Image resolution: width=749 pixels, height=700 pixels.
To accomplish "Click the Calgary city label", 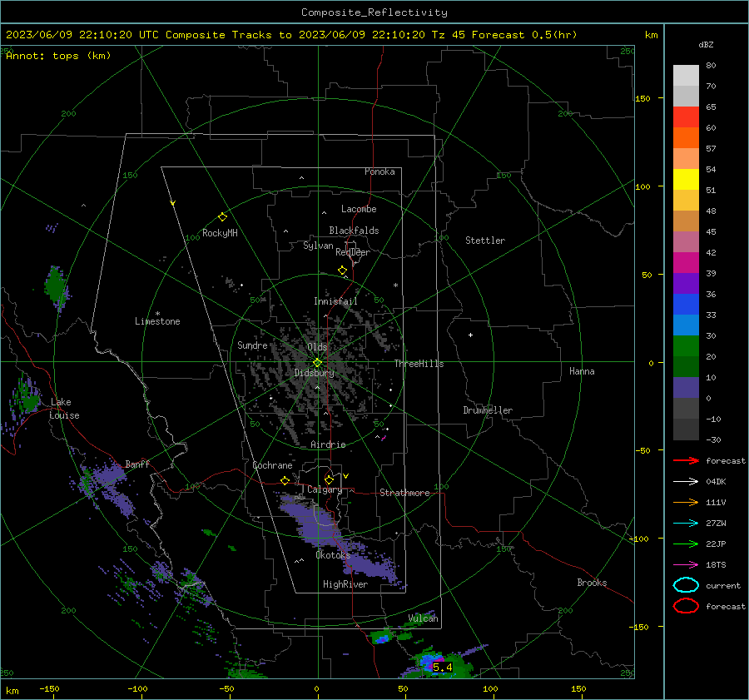I will [x=325, y=489].
